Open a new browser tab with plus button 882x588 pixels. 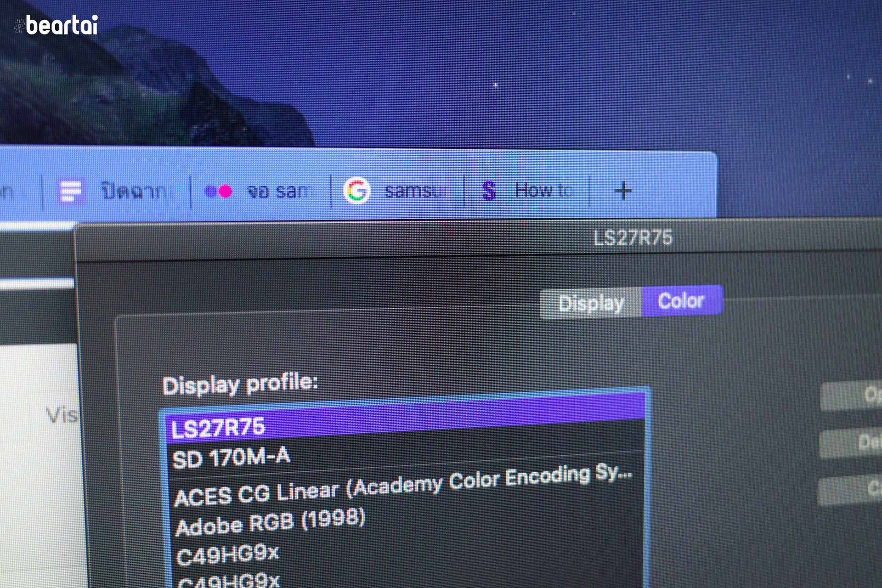[623, 190]
